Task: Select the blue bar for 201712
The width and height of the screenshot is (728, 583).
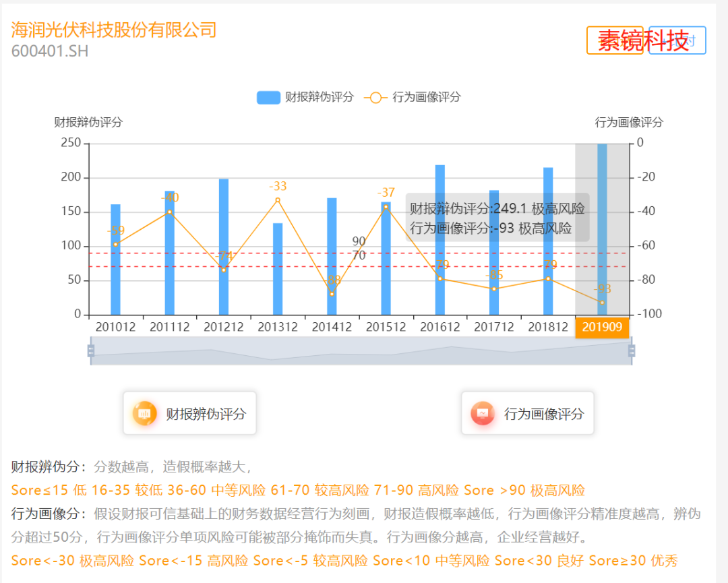Action: click(x=494, y=253)
